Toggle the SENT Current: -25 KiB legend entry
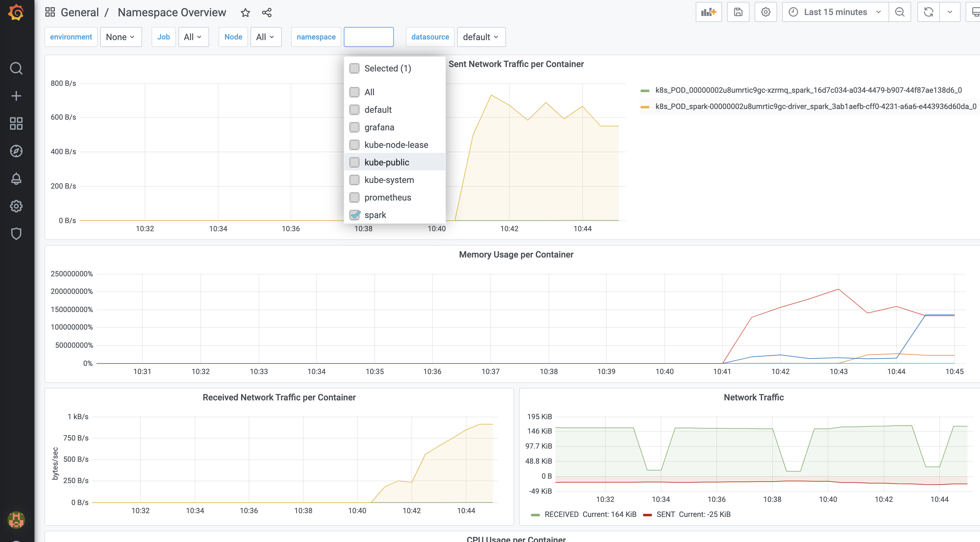 693,515
